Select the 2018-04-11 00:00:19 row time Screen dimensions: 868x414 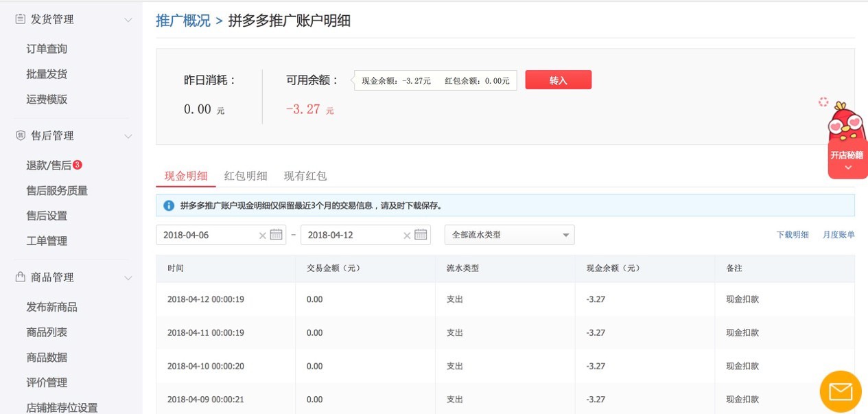pos(206,333)
